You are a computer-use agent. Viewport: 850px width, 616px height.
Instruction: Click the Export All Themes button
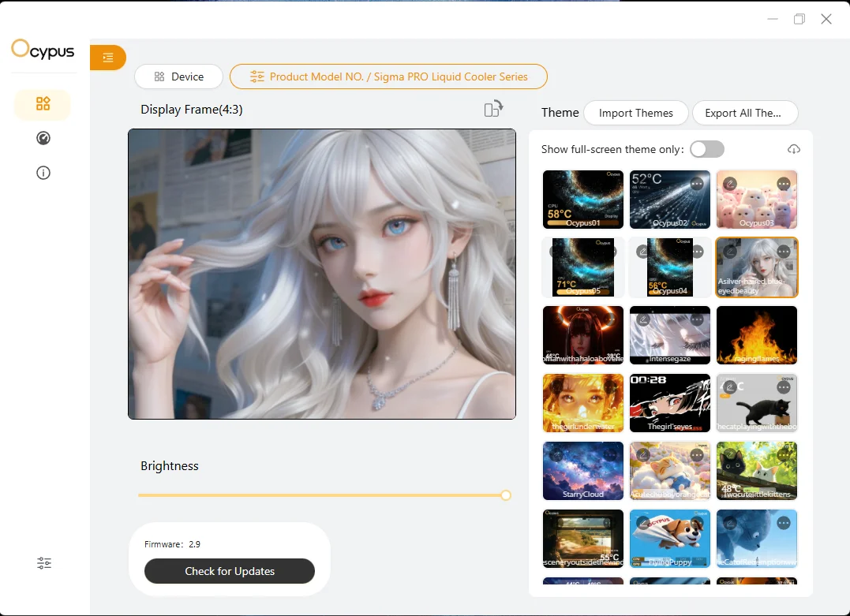pyautogui.click(x=745, y=113)
